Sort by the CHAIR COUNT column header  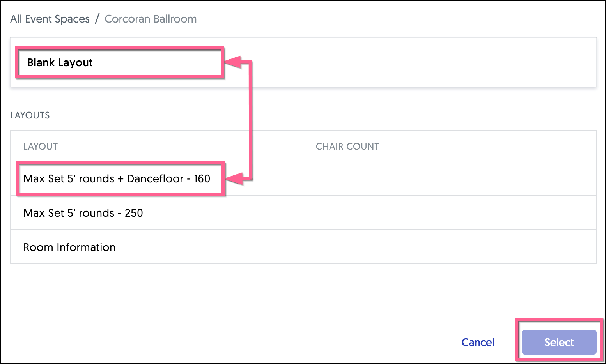tap(347, 146)
